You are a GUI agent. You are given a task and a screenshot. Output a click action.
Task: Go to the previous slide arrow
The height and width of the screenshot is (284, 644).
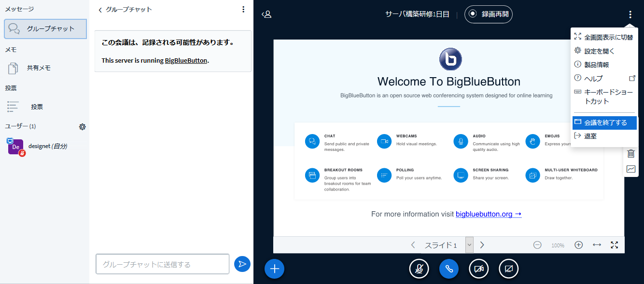(413, 245)
